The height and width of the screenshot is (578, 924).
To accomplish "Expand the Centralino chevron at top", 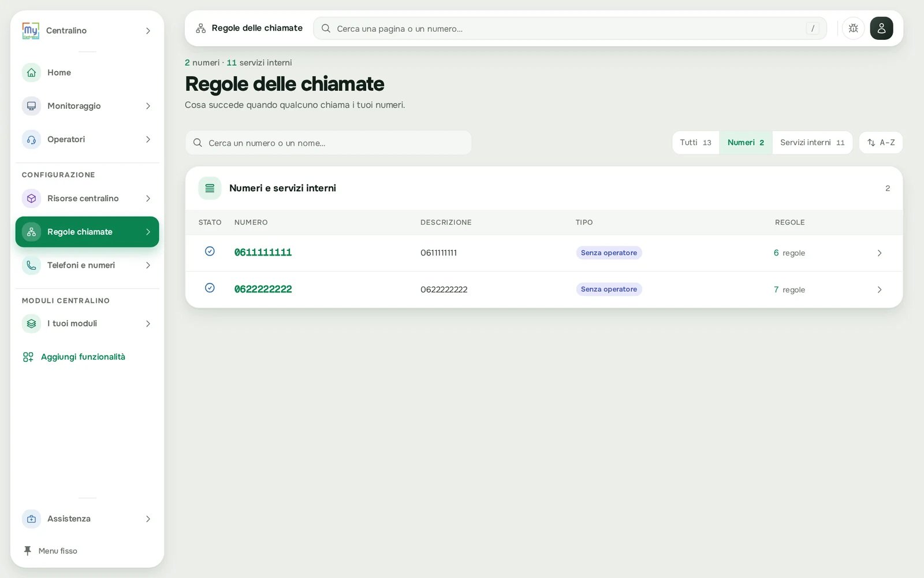I will click(x=148, y=31).
